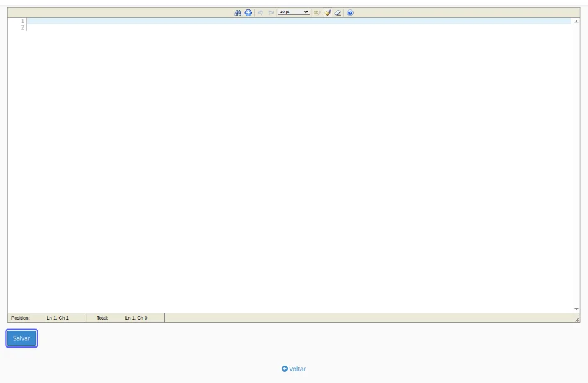Open the search (binoculars) tool
588x383 pixels.
tap(238, 13)
